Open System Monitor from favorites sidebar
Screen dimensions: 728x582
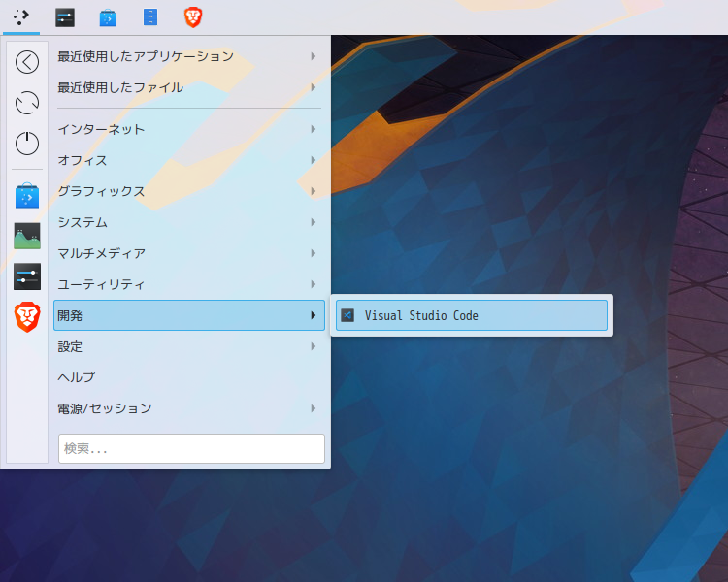27,236
